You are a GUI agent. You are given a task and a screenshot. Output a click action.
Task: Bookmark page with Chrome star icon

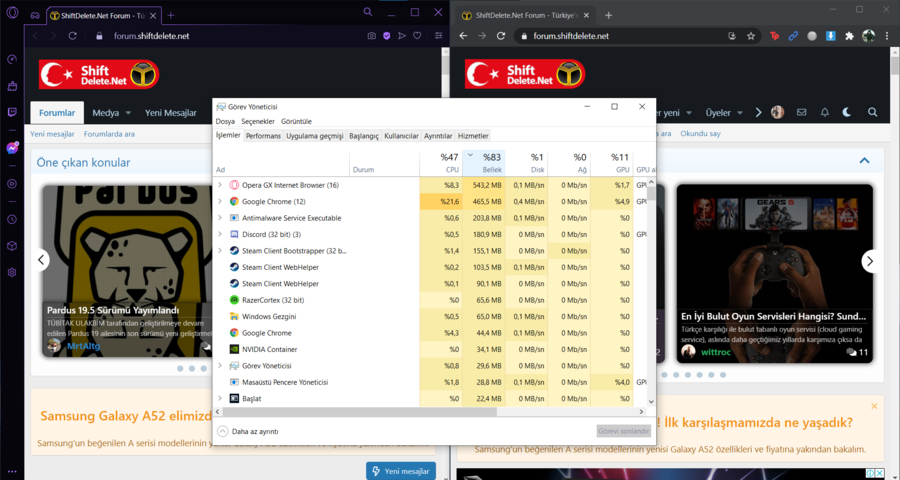(x=751, y=36)
